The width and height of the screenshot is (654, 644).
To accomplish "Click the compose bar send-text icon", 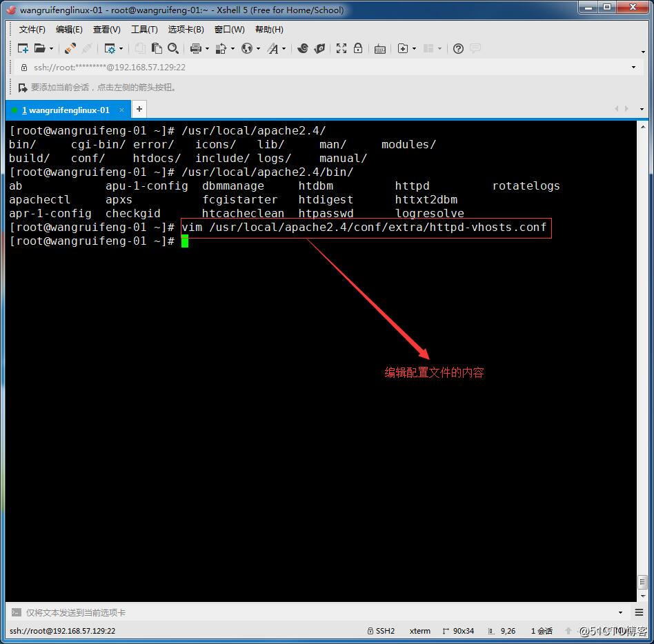I will (x=17, y=612).
